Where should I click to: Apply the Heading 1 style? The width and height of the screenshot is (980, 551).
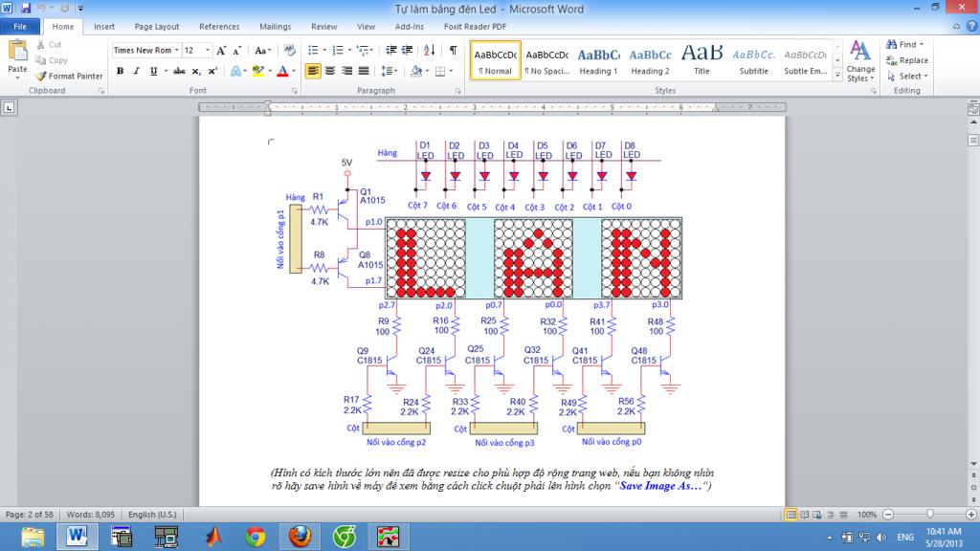coord(598,60)
